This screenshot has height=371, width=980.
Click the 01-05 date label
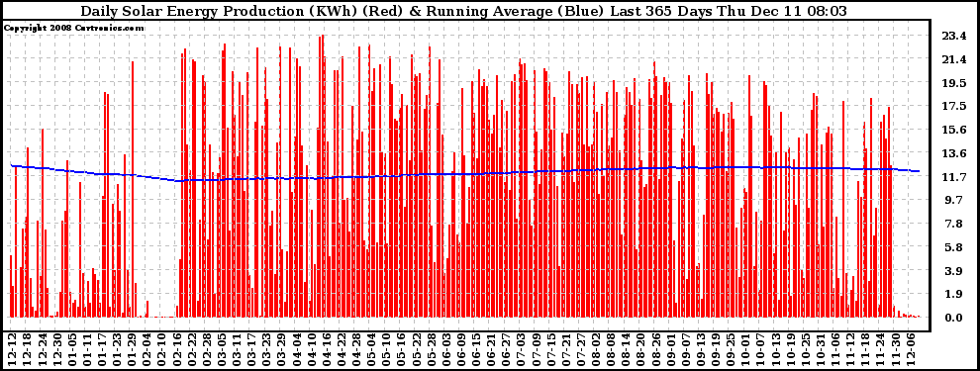(72, 349)
